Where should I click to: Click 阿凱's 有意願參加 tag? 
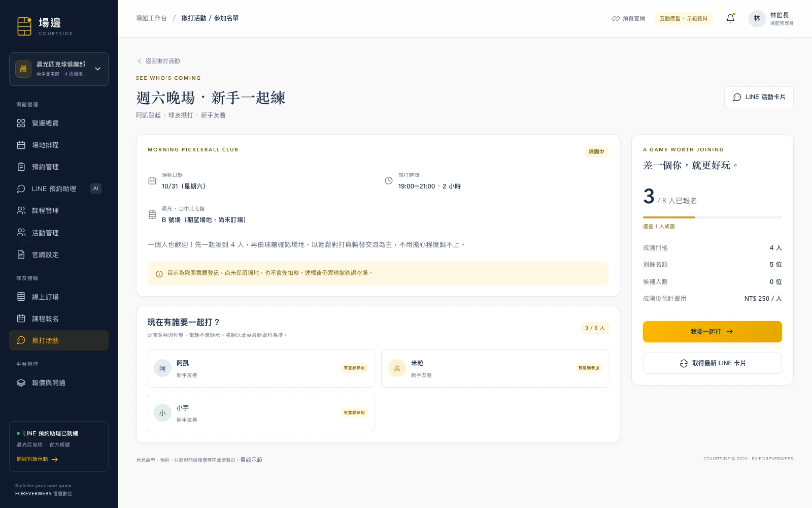point(354,368)
